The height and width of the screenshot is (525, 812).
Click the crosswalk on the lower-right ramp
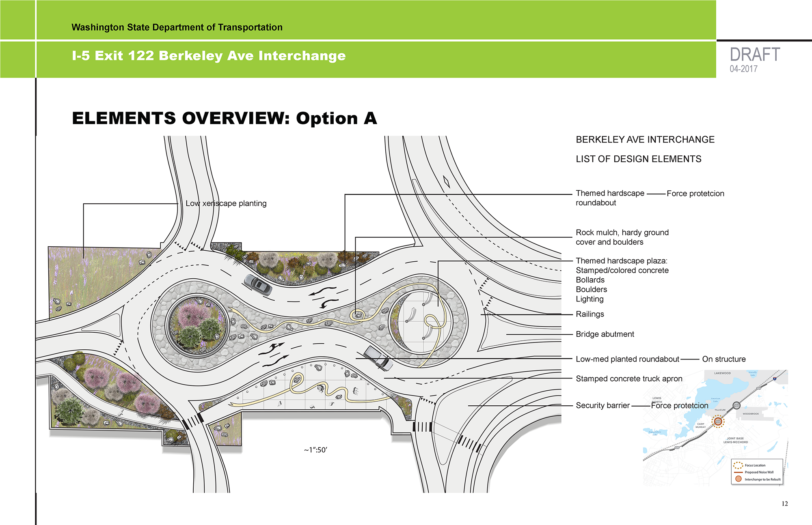point(470,443)
